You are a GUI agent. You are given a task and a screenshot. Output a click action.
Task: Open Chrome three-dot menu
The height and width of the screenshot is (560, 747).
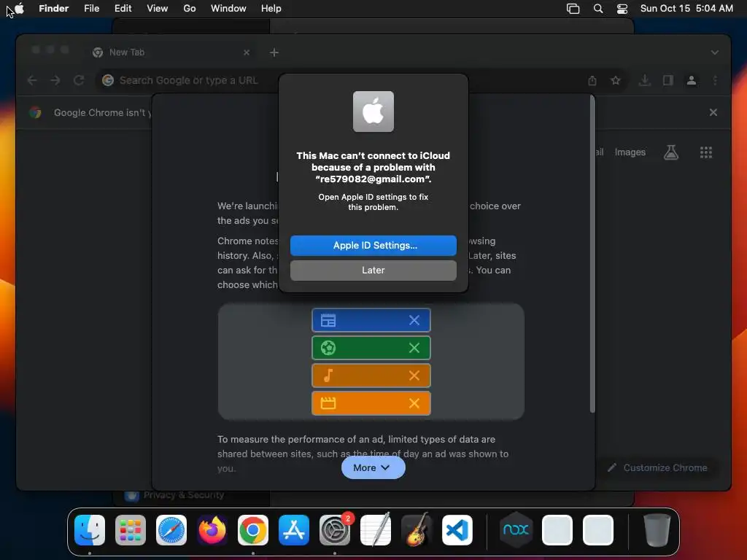(x=715, y=80)
